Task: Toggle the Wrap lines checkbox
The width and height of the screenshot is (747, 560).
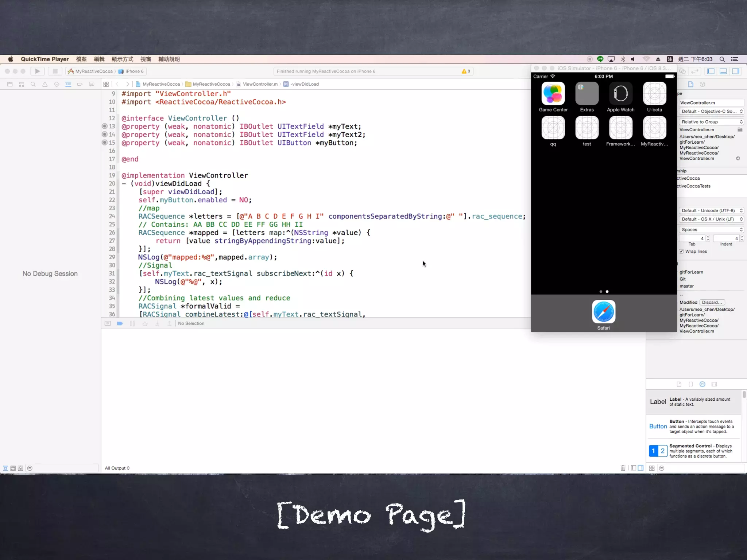Action: [x=681, y=251]
